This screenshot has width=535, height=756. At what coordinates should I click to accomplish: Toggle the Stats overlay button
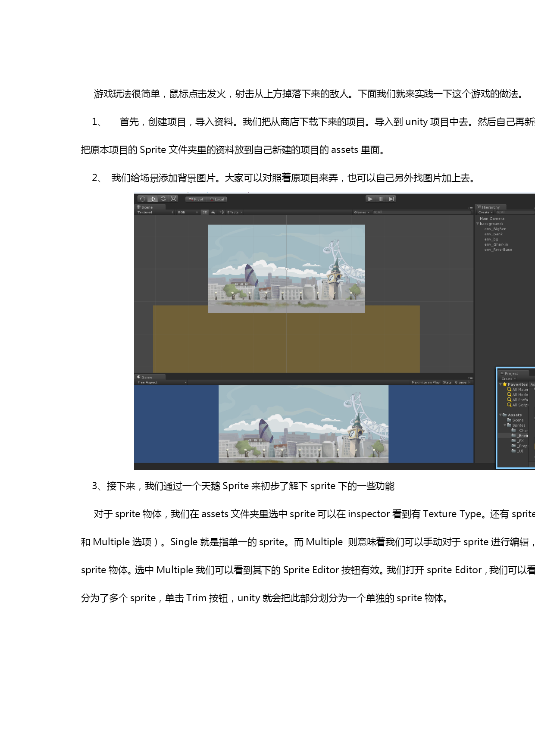(x=447, y=382)
